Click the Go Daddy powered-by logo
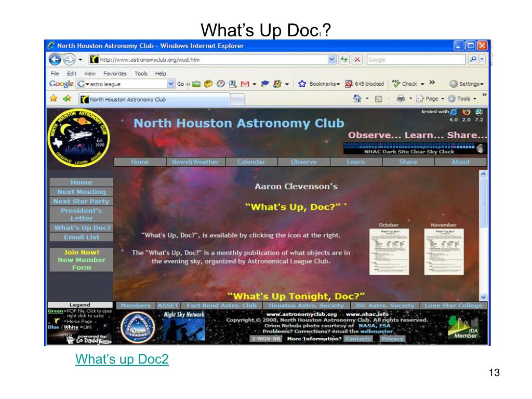Screen dimensions: 532x399 point(88,339)
